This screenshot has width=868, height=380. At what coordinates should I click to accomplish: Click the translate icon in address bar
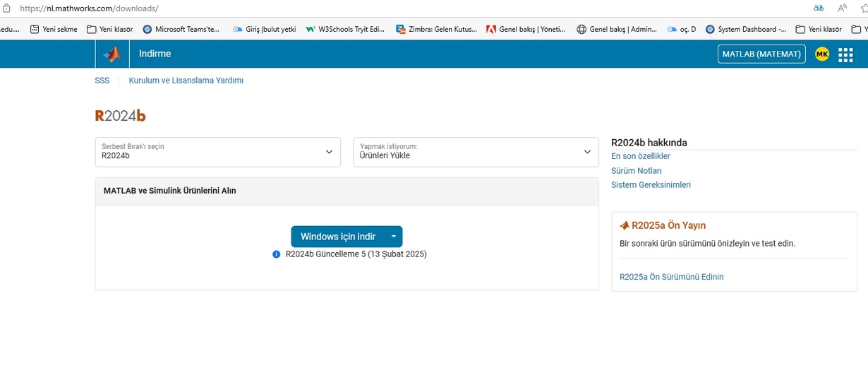tap(819, 8)
